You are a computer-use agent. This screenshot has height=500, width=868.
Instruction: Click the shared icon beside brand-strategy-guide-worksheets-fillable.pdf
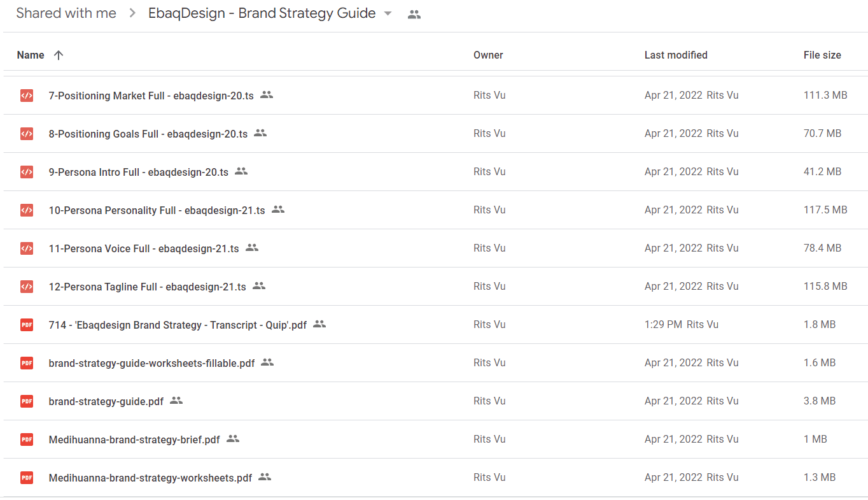tap(267, 362)
